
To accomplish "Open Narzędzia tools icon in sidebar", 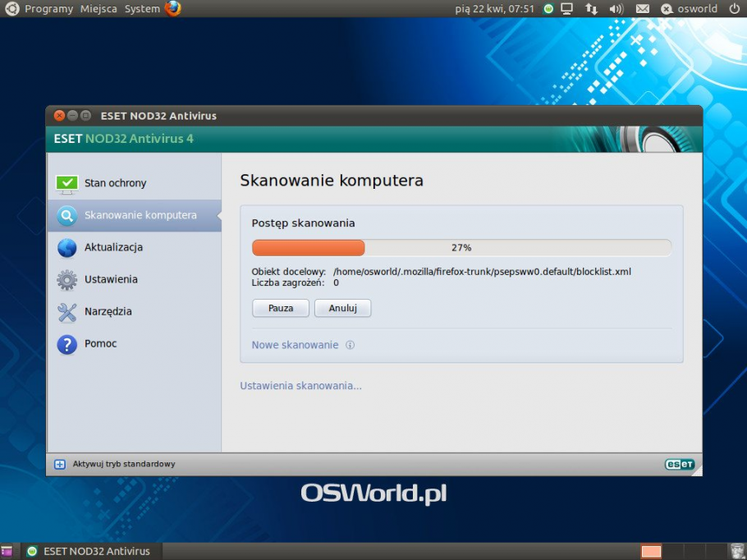I will click(x=66, y=312).
